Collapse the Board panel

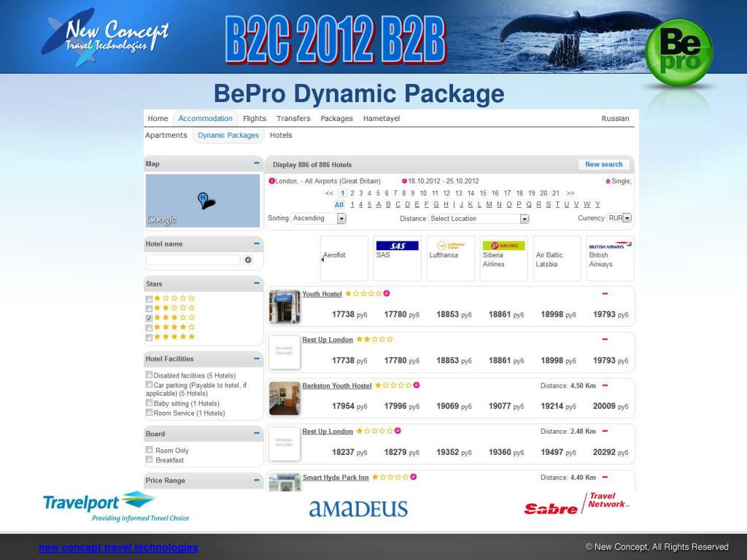coord(257,433)
